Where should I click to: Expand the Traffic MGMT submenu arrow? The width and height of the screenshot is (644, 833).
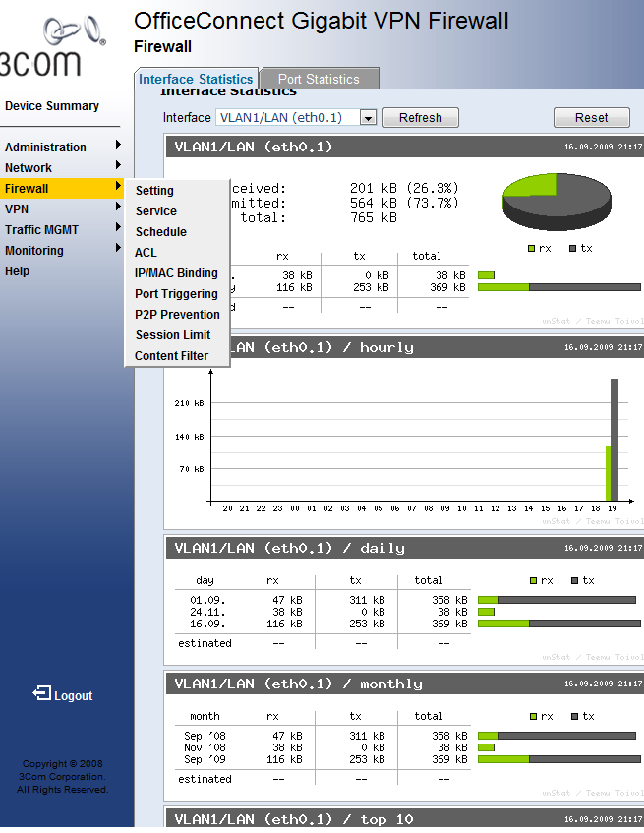[x=118, y=227]
